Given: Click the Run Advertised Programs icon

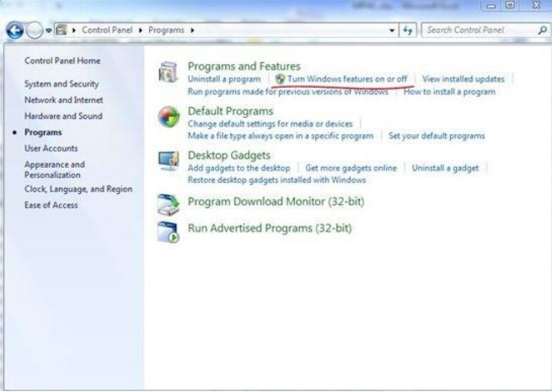Looking at the screenshot, I should point(169,229).
